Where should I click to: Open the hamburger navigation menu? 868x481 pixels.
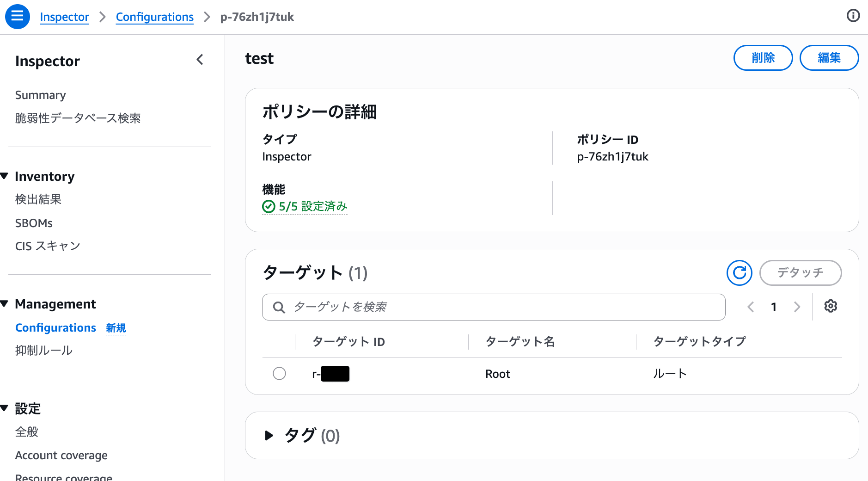pyautogui.click(x=17, y=16)
